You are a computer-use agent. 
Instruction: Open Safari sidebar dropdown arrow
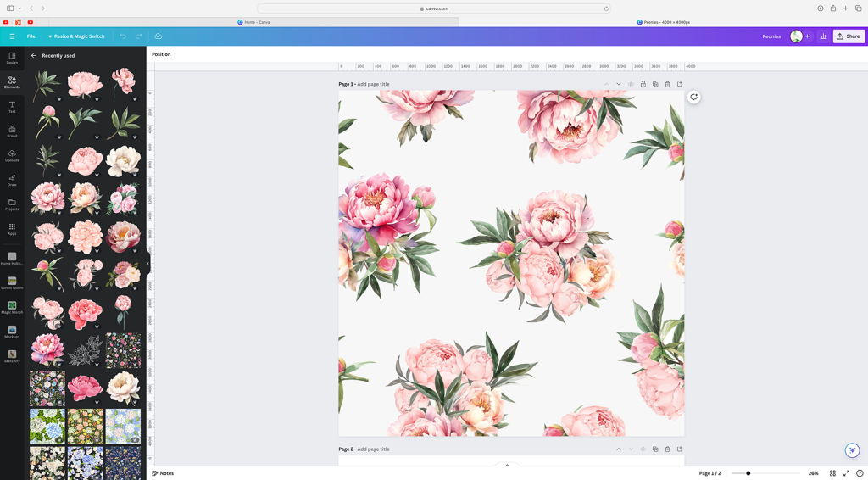19,8
